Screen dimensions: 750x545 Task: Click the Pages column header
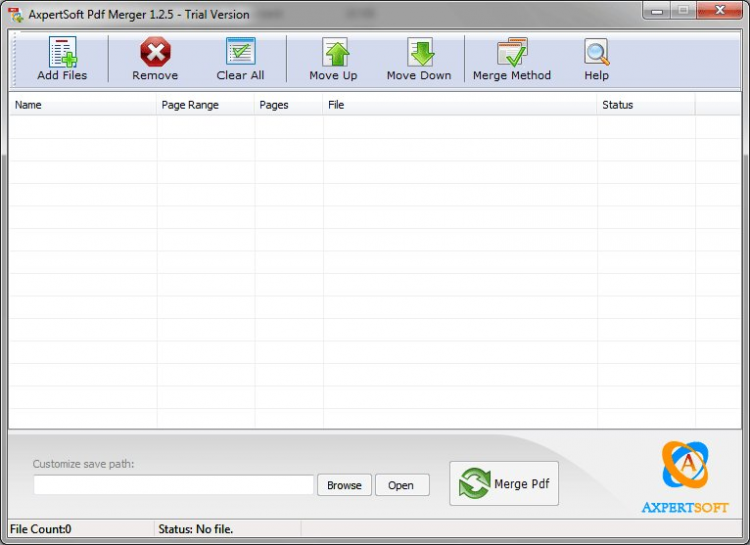click(288, 105)
